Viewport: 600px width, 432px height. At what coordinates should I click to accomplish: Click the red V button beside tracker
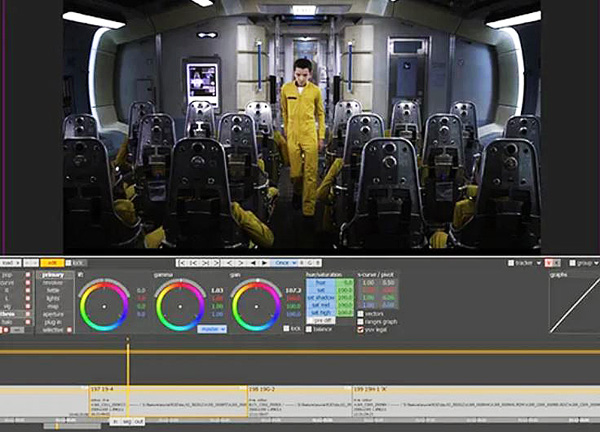pos(548,263)
